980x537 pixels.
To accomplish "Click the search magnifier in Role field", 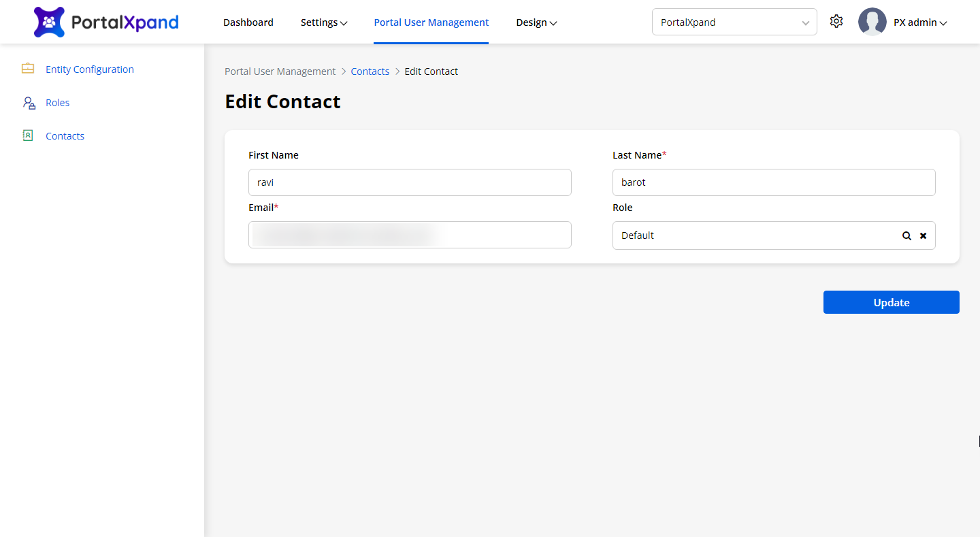I will tap(906, 235).
